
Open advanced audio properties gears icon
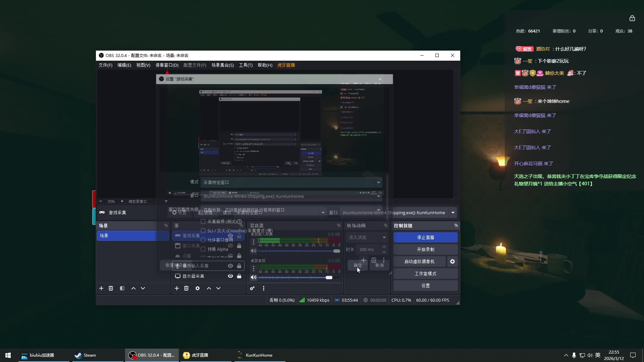point(252,288)
